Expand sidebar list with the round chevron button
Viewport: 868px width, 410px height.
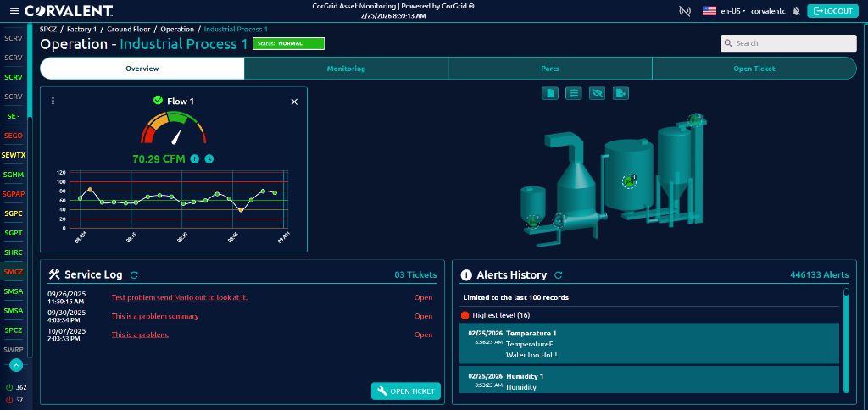point(16,365)
